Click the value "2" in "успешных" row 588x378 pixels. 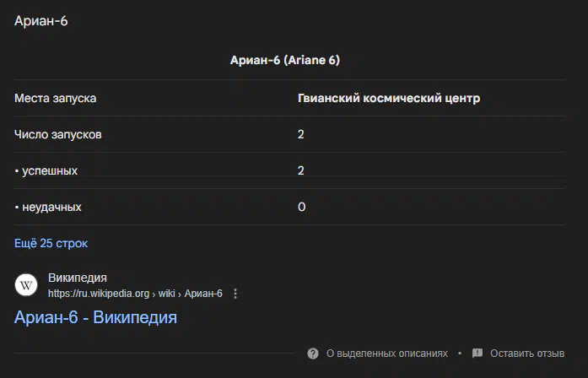[301, 170]
